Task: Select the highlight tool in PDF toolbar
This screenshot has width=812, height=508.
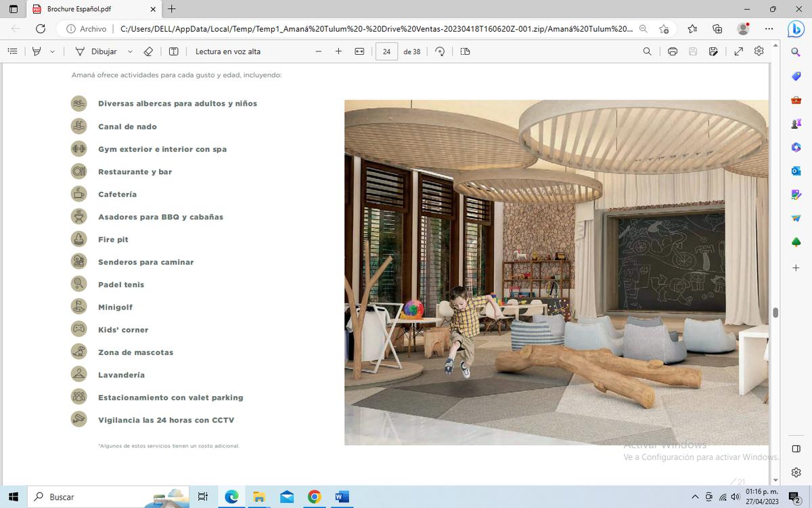Action: [37, 51]
